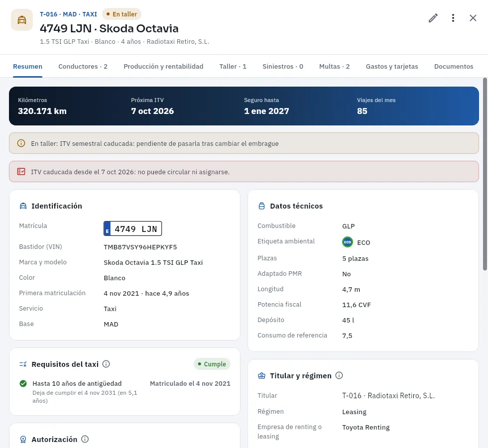Click the Datos técnicos section icon
The image size is (488, 448).
[x=262, y=206]
